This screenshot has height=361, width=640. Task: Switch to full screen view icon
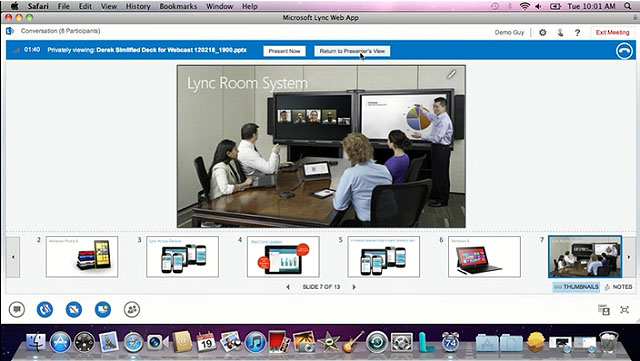pos(624,310)
